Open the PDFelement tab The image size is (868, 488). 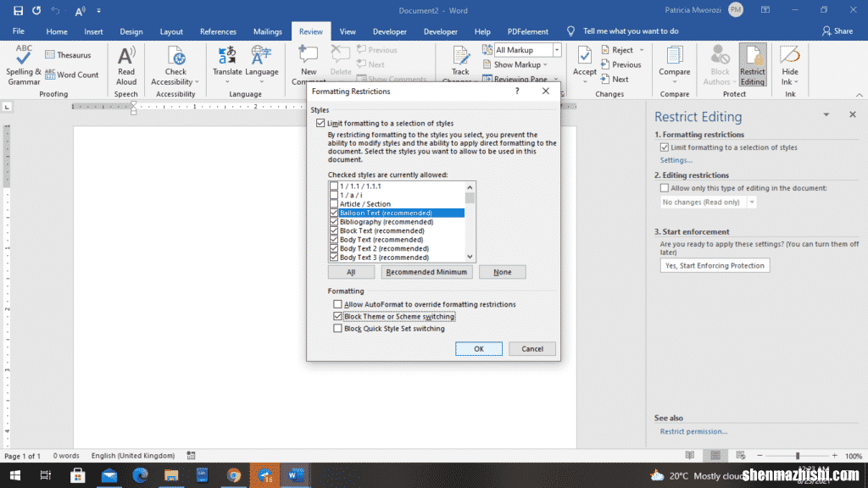527,31
